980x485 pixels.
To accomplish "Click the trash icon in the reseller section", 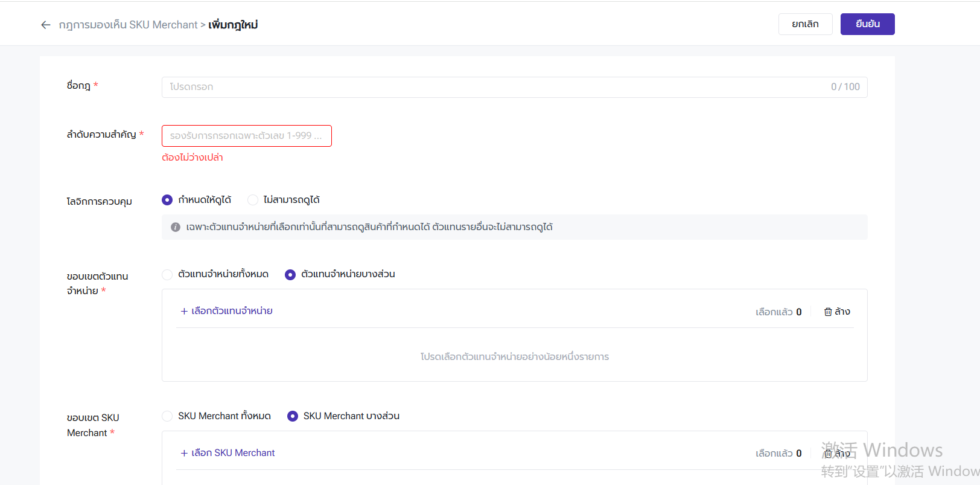I will pos(828,312).
